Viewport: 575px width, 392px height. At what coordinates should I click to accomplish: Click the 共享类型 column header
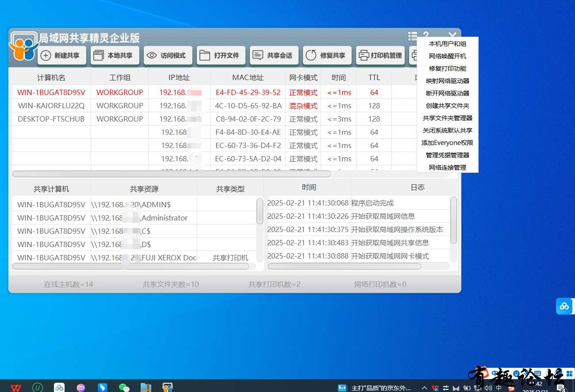tap(230, 189)
